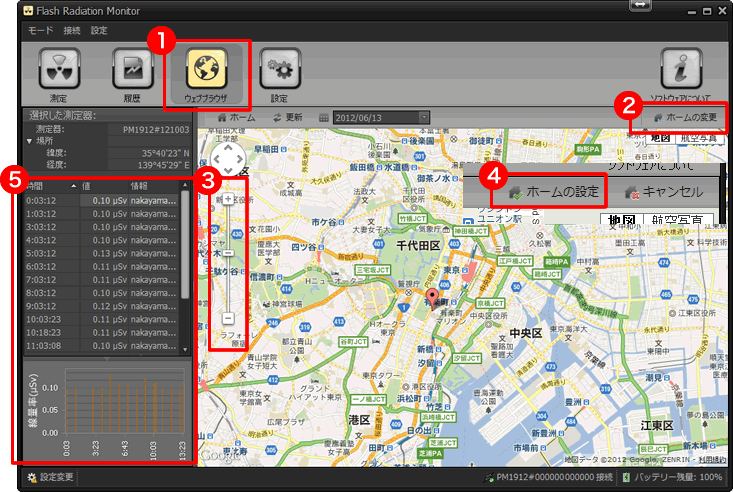
Task: Click the 更新 refresh button
Action: tap(287, 117)
